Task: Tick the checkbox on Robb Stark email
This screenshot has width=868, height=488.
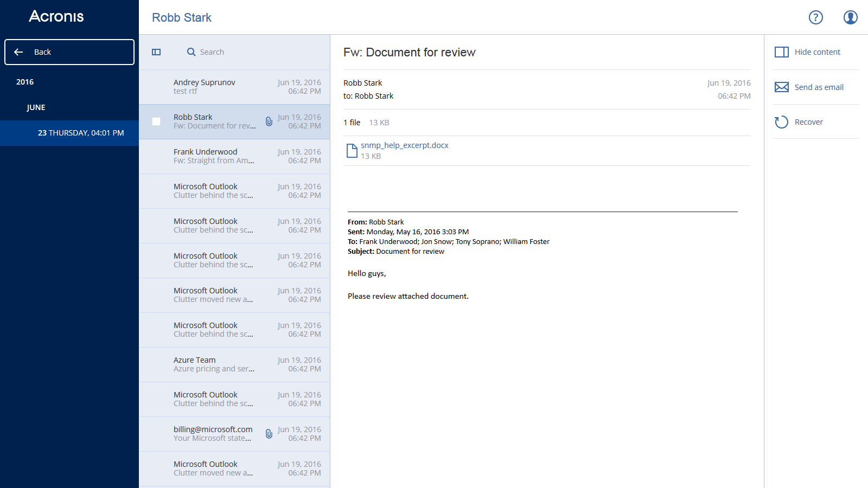Action: [x=156, y=121]
